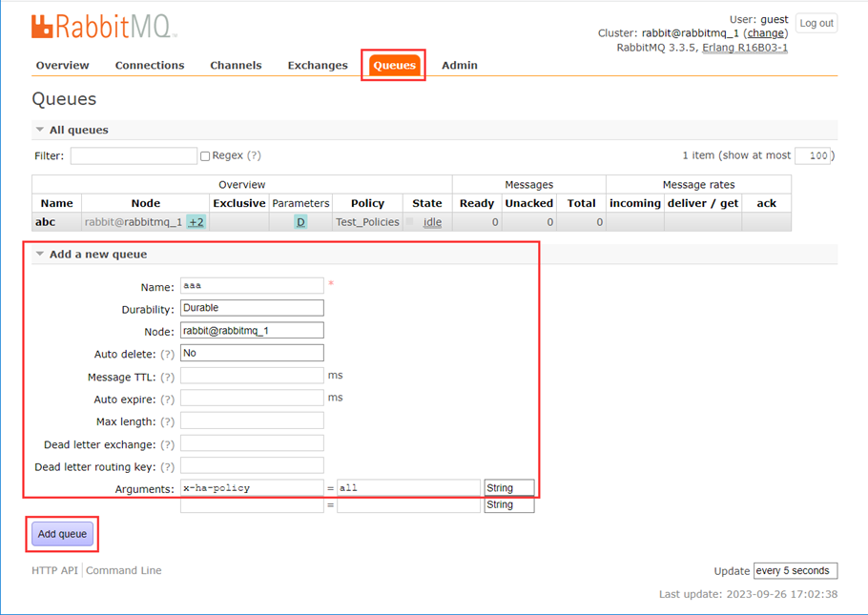Click the Message TTL input field
Screen dimensions: 868x615
(x=252, y=376)
